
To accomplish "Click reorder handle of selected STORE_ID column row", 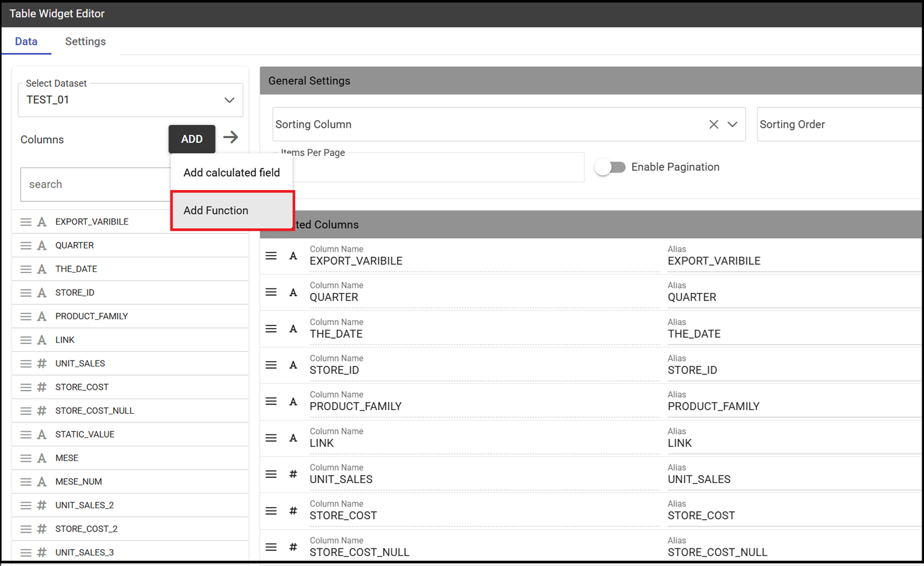I will pyautogui.click(x=271, y=365).
